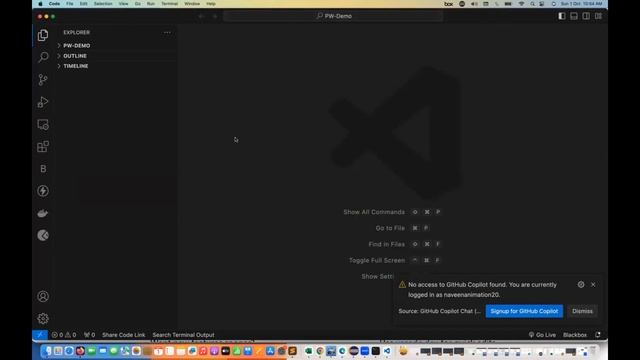
Task: Open Explorer's more actions ellipsis
Action: coord(167,32)
